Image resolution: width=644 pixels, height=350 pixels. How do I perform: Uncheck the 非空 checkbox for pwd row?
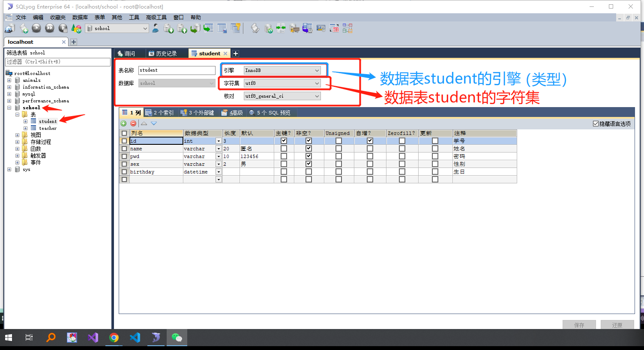pyautogui.click(x=309, y=156)
